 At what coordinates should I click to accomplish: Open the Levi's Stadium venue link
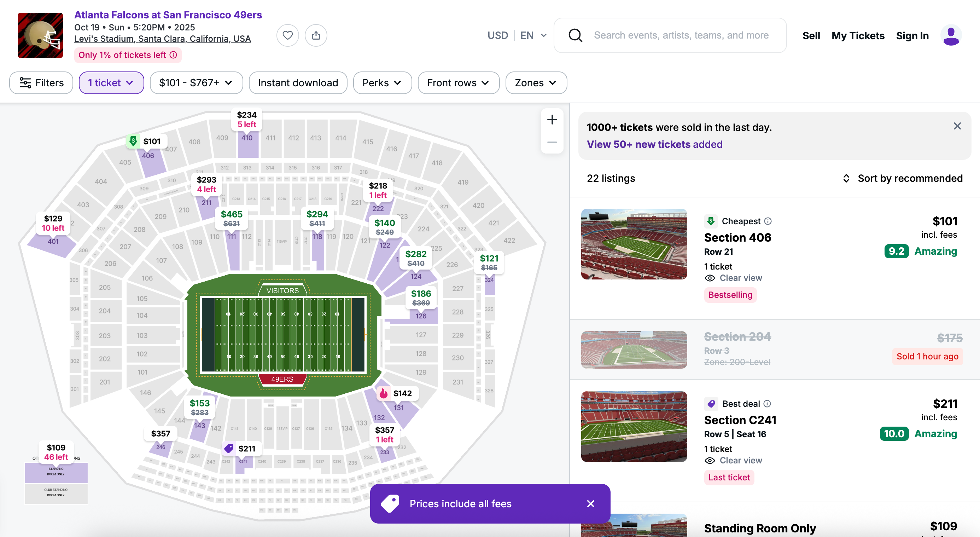(x=162, y=39)
